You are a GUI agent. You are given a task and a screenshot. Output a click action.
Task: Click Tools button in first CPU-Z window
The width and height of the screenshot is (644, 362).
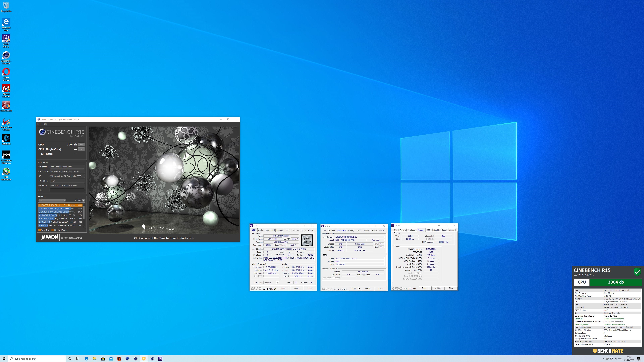point(282,288)
